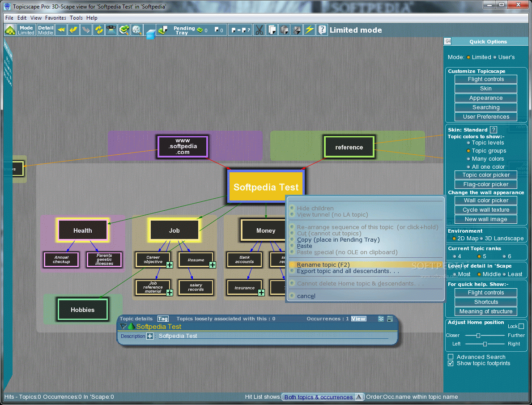This screenshot has width=532, height=405.
Task: Click the gray forward arrow icon
Action: (86, 30)
